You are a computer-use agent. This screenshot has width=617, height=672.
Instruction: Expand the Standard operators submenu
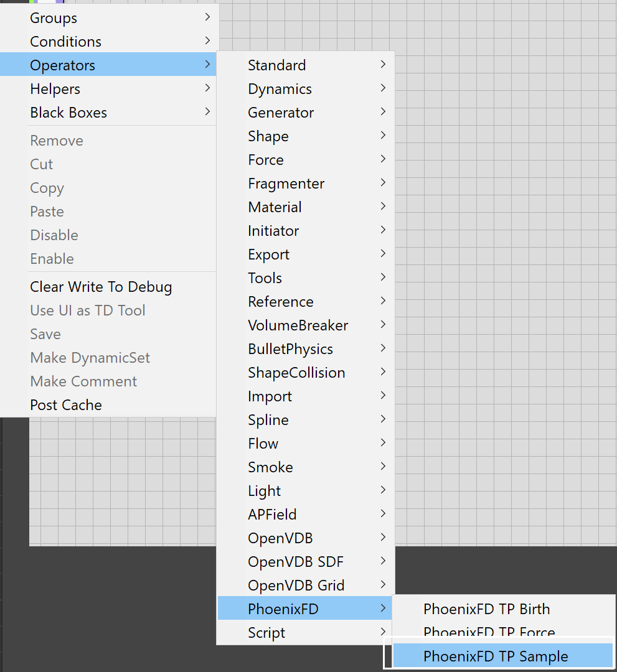pos(305,65)
